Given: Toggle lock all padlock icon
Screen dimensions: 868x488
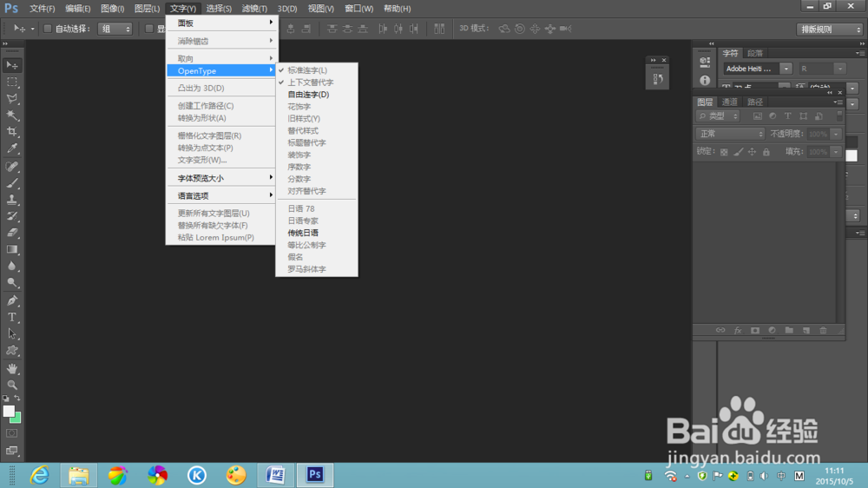Looking at the screenshot, I should (766, 152).
